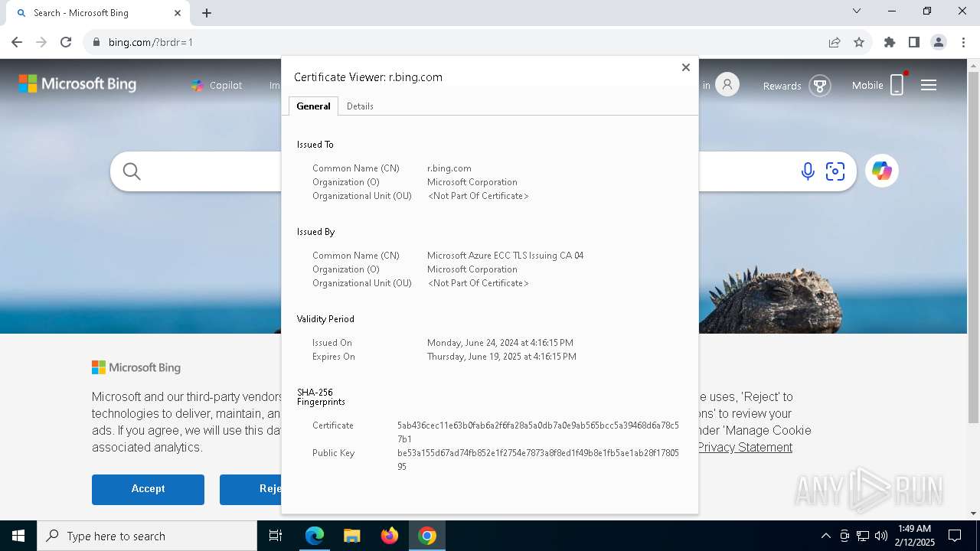Open Task View on taskbar

point(276,536)
